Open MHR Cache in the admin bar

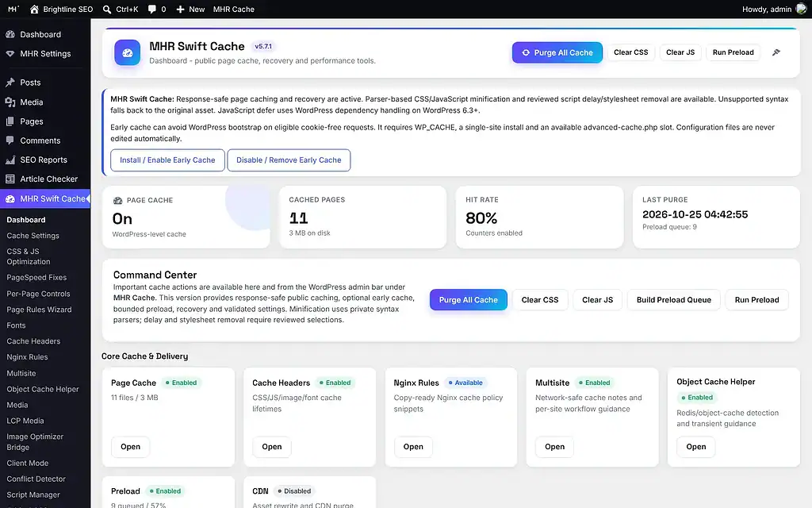click(234, 10)
